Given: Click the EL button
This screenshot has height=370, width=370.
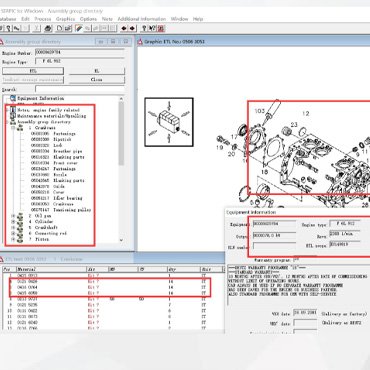Looking at the screenshot, I should [97, 71].
